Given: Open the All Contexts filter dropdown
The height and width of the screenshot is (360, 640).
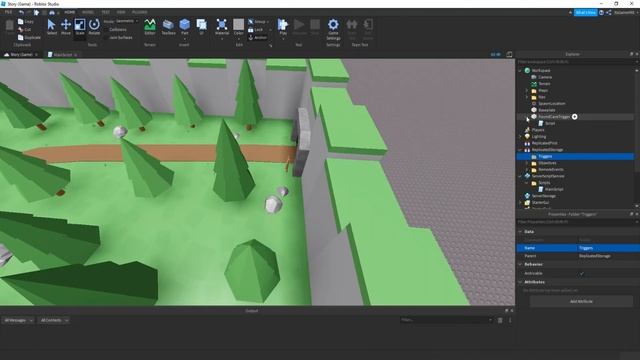Looking at the screenshot, I should [x=54, y=320].
